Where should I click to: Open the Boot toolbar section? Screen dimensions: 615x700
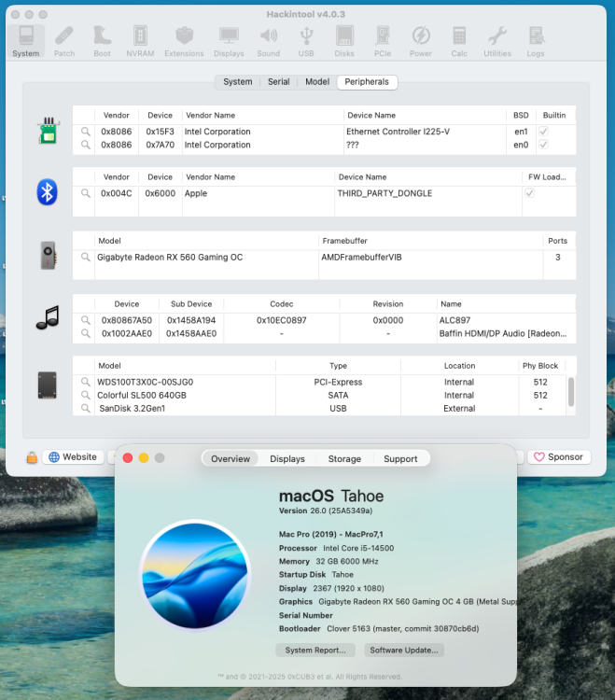pyautogui.click(x=103, y=41)
